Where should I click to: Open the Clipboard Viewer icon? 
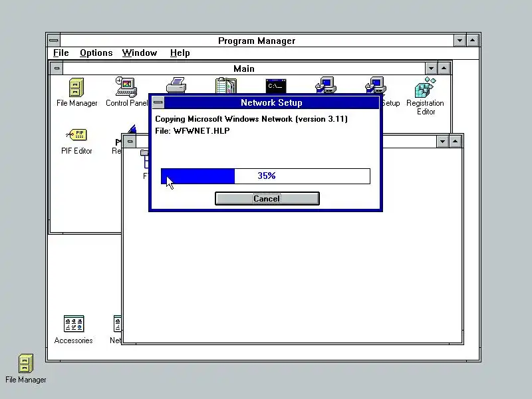[x=226, y=86]
